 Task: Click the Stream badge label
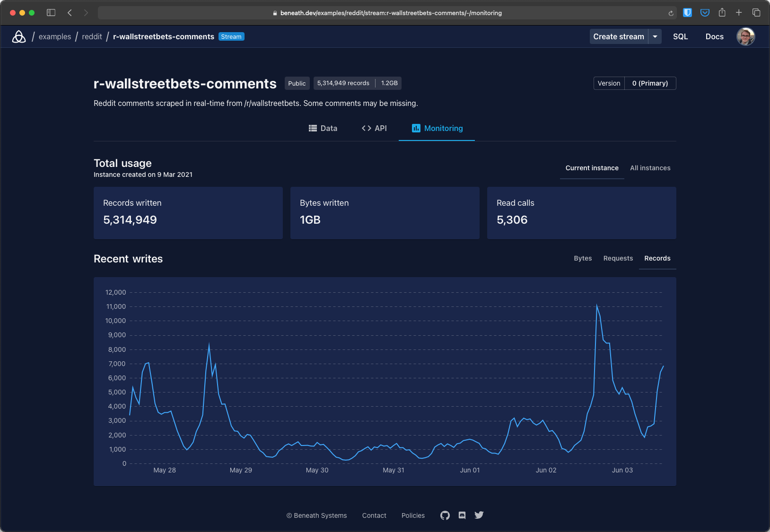click(x=231, y=36)
